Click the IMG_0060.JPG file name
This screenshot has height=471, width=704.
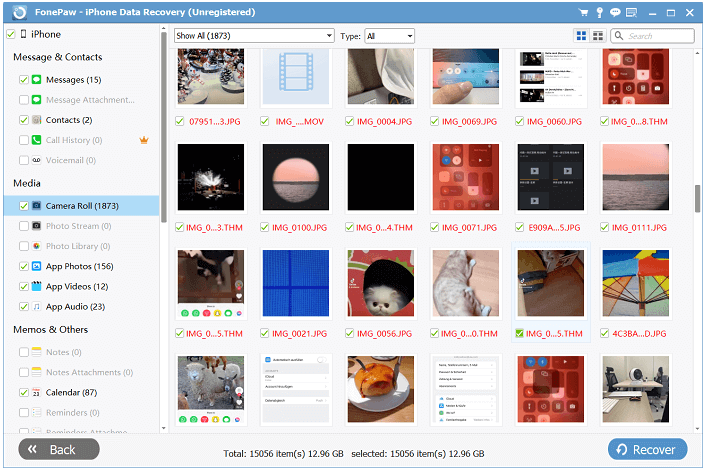[554, 122]
